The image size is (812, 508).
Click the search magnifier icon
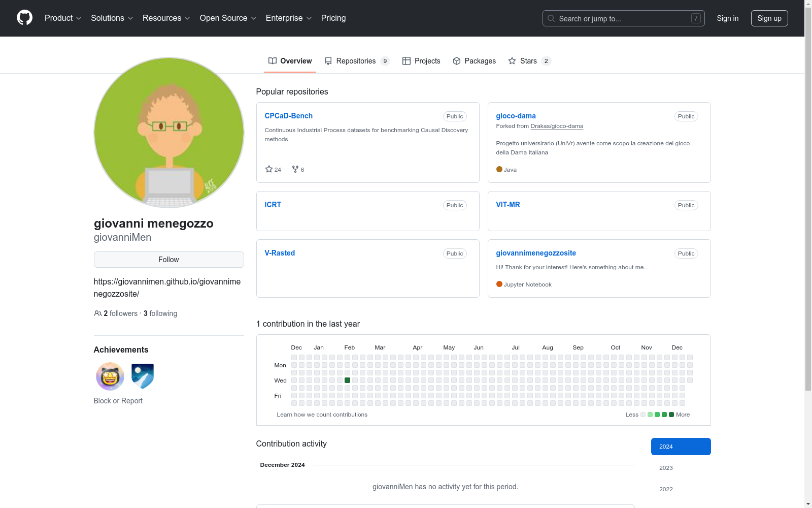coord(551,18)
